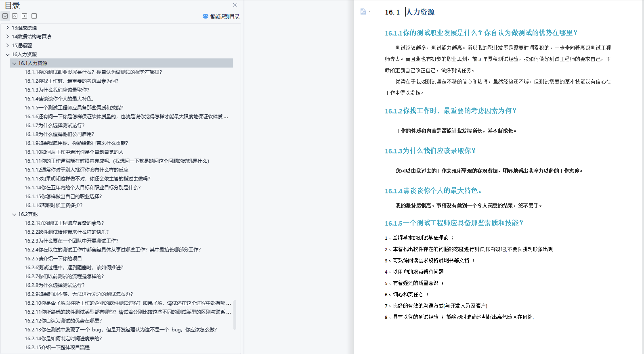
Task: Select highlighted 16.1人力资源 outline entry
Action: (x=122, y=63)
